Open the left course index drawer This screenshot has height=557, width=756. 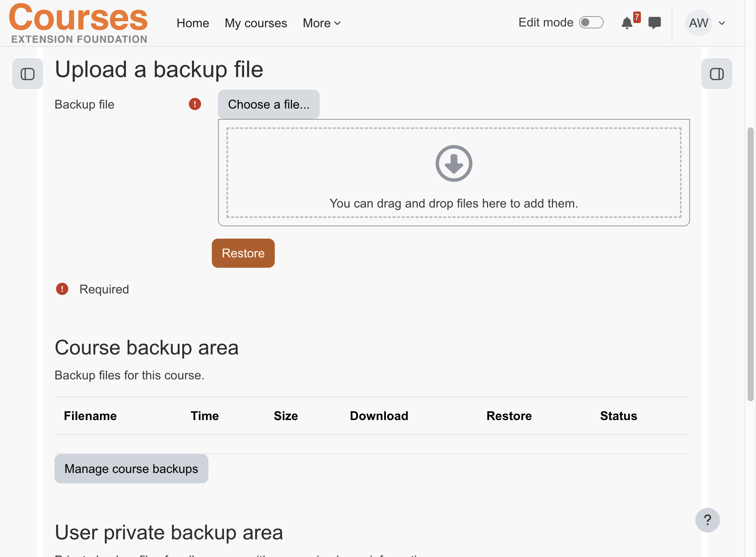click(x=28, y=74)
